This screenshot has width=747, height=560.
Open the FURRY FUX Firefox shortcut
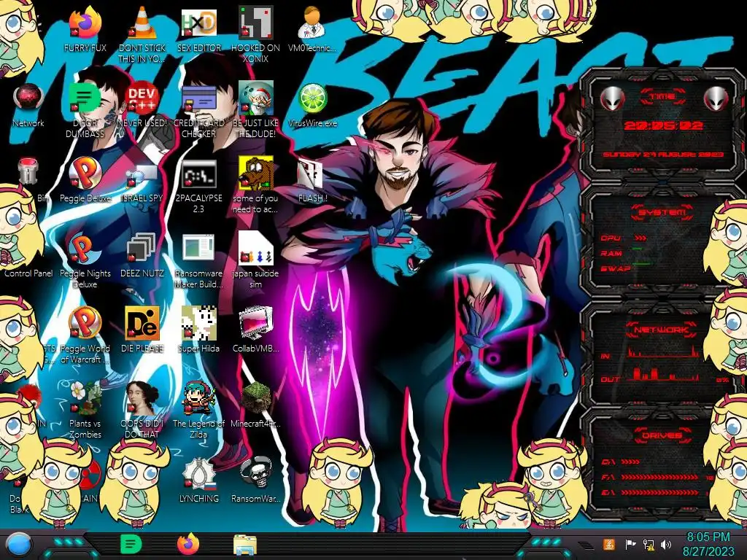coord(85,23)
